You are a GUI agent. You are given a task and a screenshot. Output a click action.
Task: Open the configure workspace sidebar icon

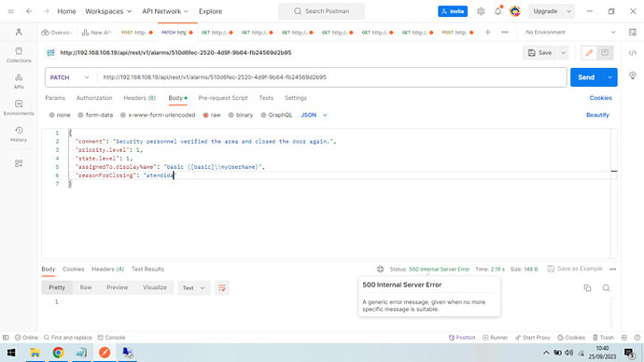click(19, 163)
